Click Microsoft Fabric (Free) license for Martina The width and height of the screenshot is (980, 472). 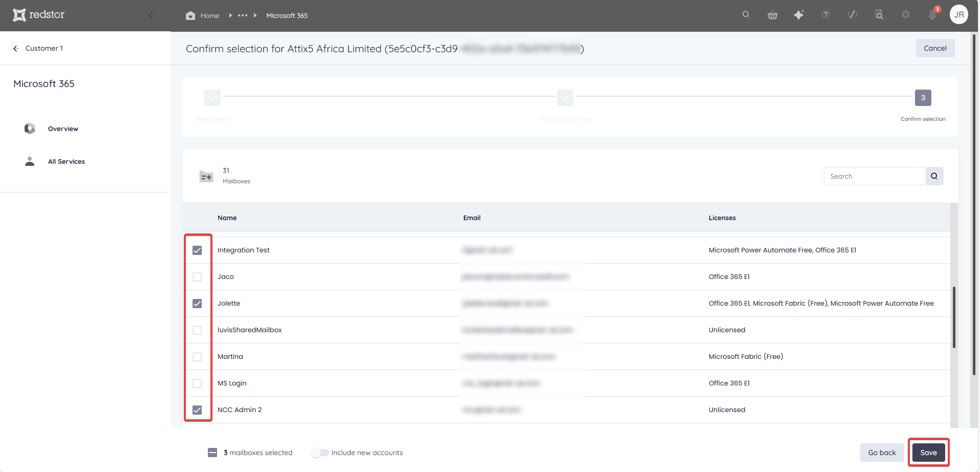pos(746,357)
